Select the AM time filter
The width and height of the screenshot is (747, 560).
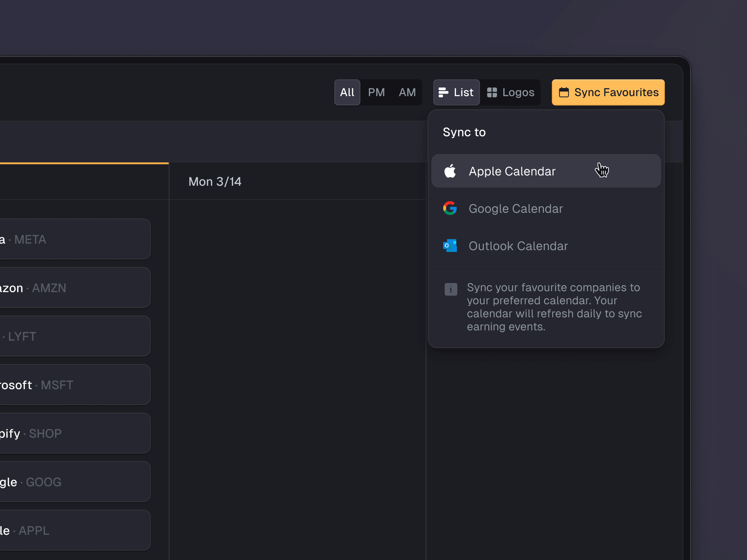[407, 92]
